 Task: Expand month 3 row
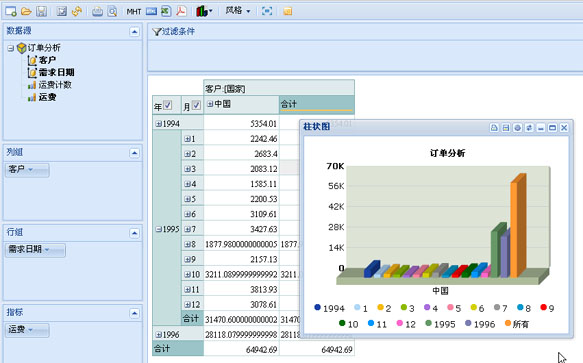(x=187, y=169)
